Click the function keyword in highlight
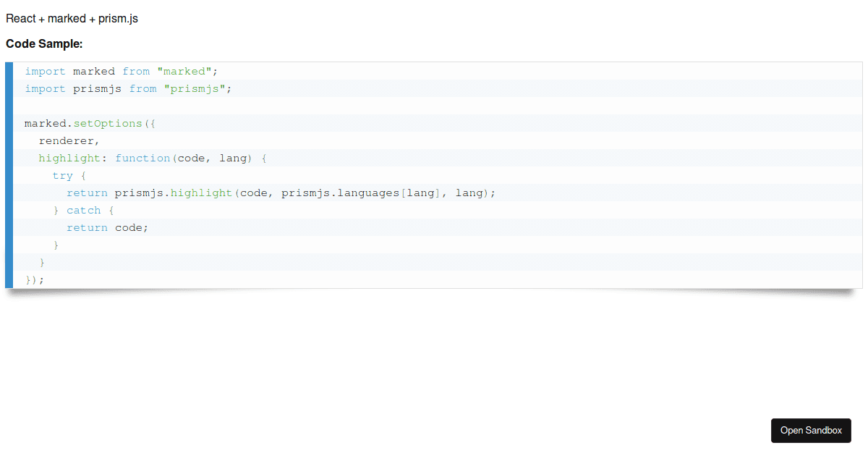 tap(143, 158)
